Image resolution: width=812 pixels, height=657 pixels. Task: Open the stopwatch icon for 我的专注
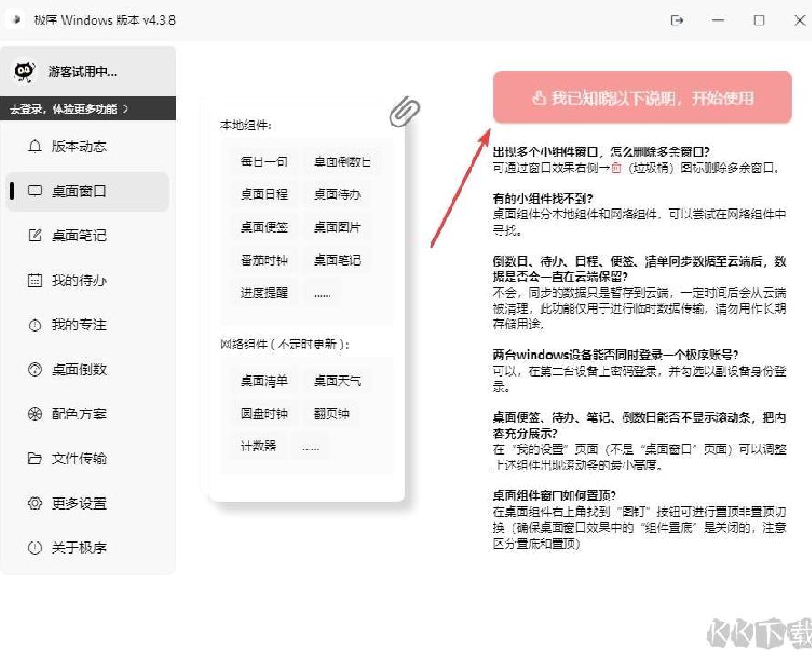point(35,325)
